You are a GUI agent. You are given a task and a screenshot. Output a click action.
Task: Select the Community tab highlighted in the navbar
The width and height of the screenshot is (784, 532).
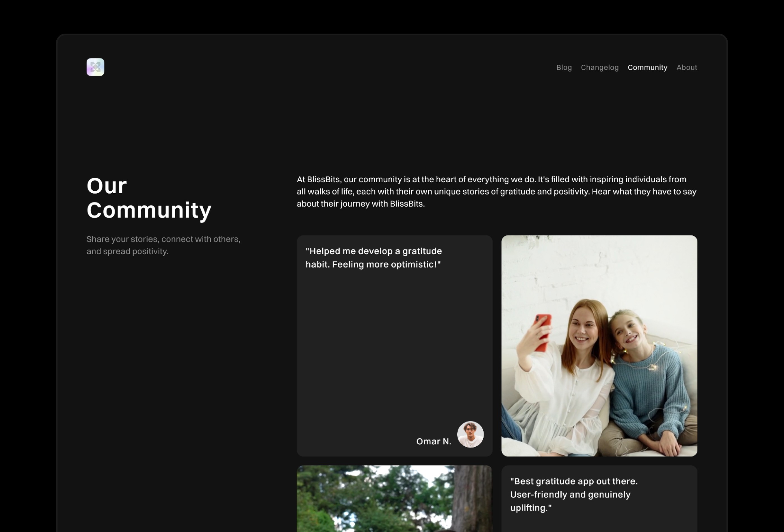point(647,67)
